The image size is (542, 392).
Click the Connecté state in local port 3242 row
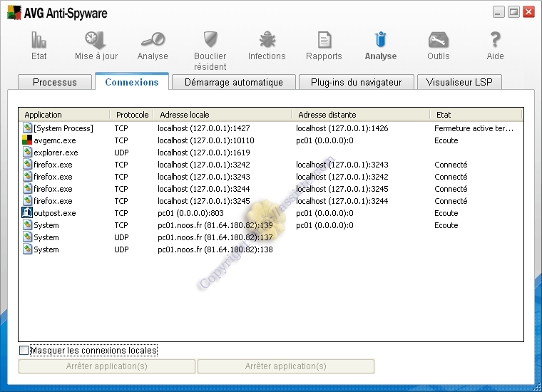pos(451,165)
